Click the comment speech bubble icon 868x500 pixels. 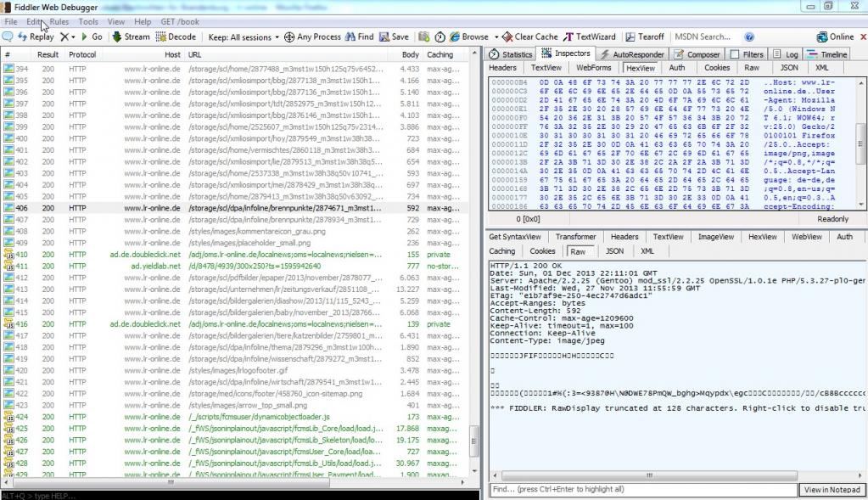[x=8, y=37]
